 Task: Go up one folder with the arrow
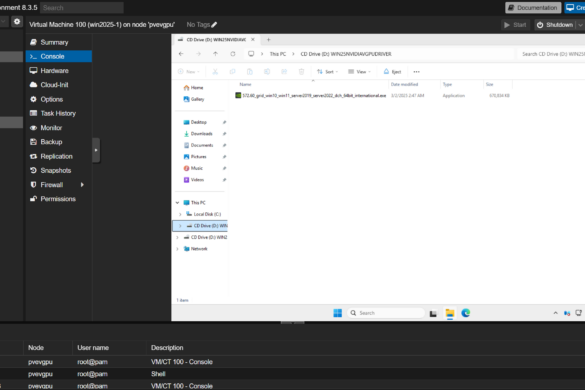[215, 54]
